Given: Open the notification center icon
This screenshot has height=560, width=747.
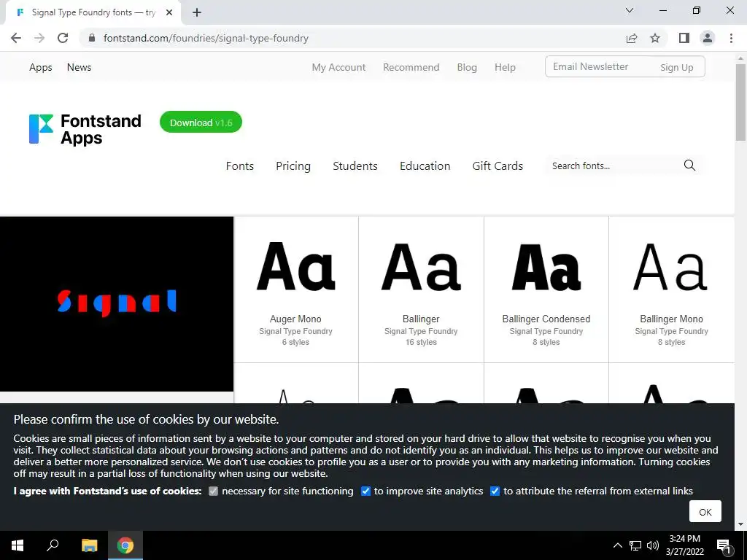Looking at the screenshot, I should pyautogui.click(x=724, y=545).
